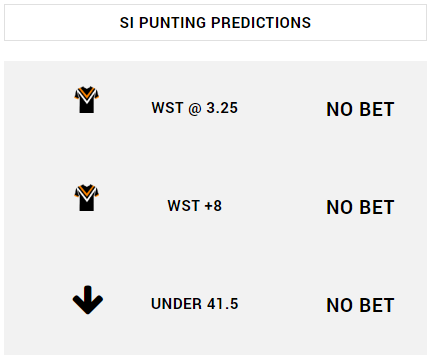Select the WST @ 3.25 head-to-head prediction
Viewport: 432px width, 360px height.
(195, 108)
